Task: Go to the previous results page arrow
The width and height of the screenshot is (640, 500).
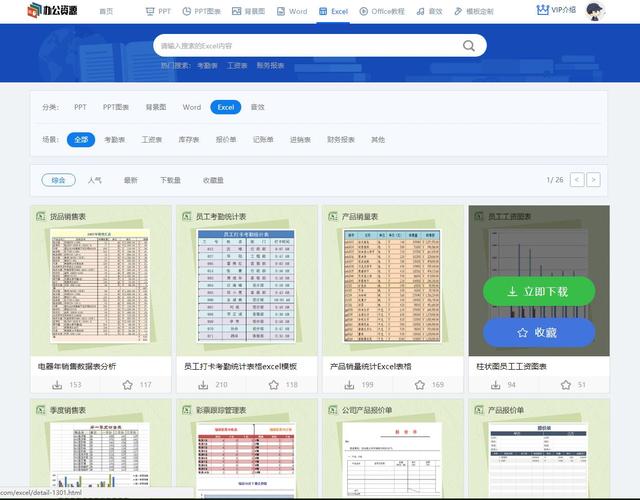Action: (577, 180)
